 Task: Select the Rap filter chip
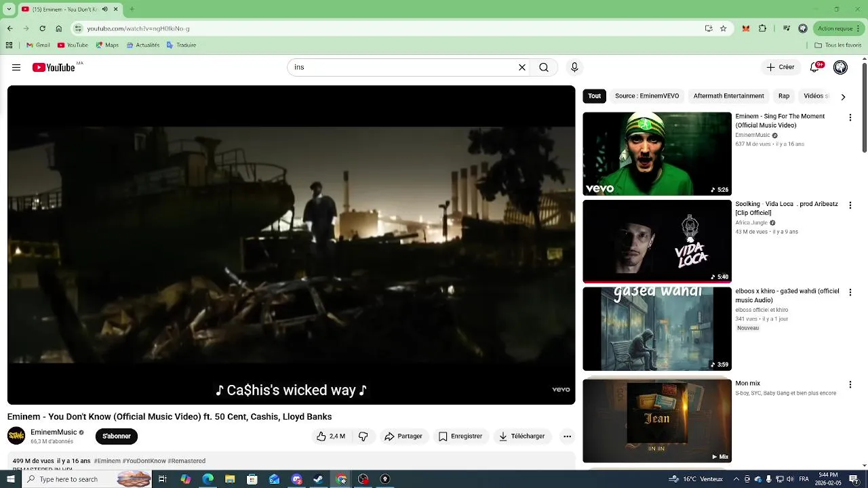coord(784,96)
